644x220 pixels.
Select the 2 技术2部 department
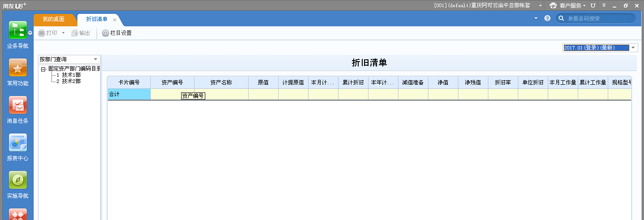click(x=68, y=81)
